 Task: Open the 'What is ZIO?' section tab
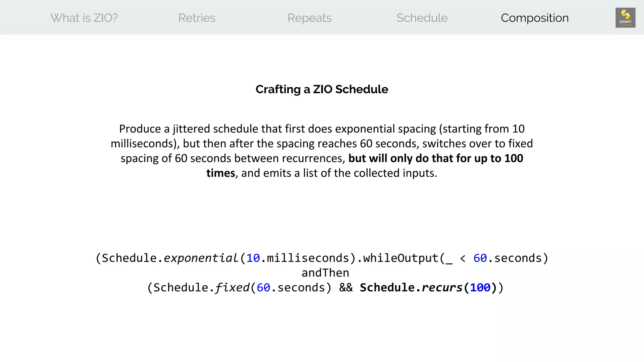tap(84, 18)
